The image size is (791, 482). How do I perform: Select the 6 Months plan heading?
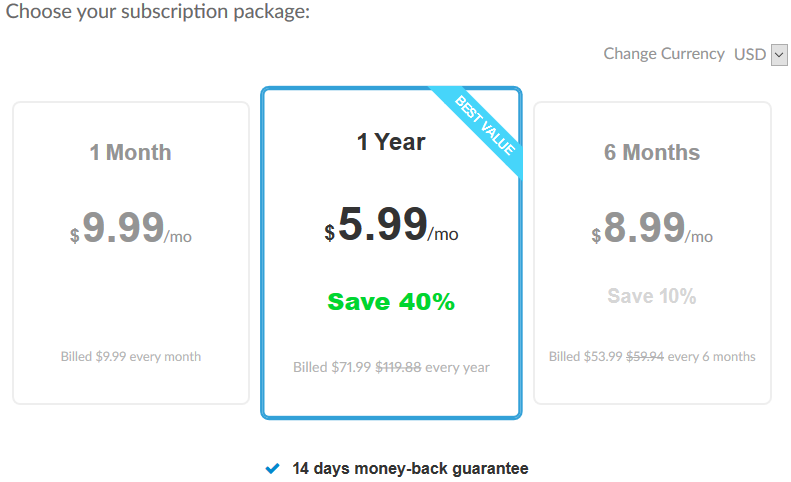coord(652,153)
